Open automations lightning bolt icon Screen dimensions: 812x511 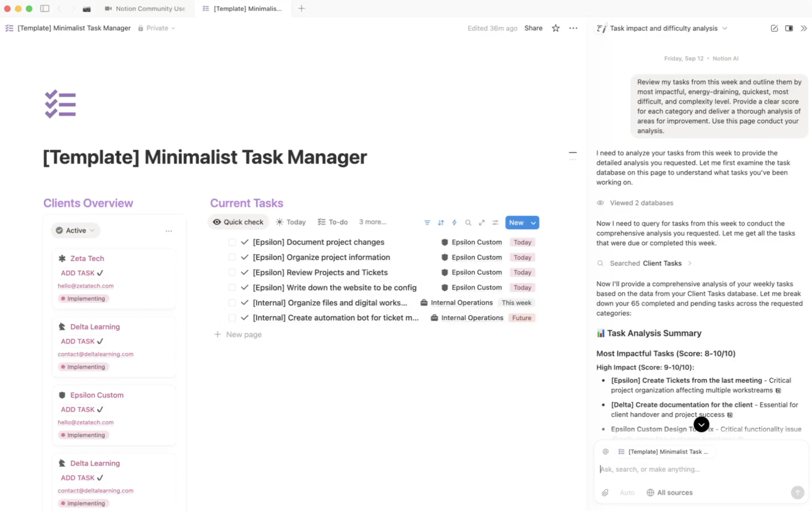(454, 222)
